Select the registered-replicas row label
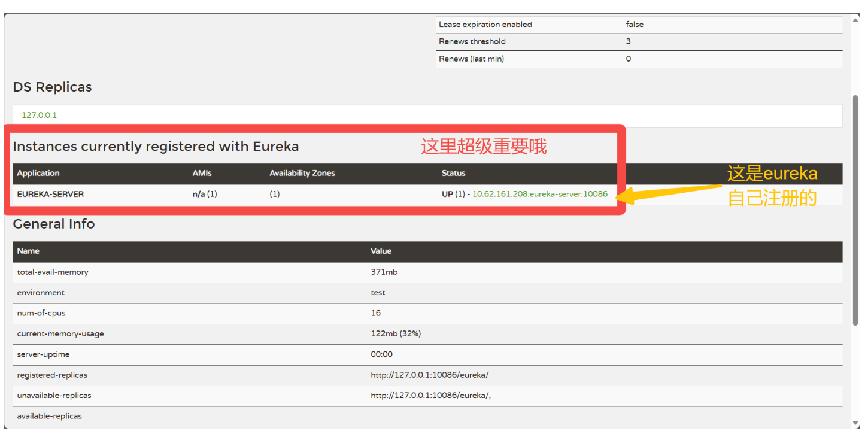The width and height of the screenshot is (868, 434). pos(52,375)
